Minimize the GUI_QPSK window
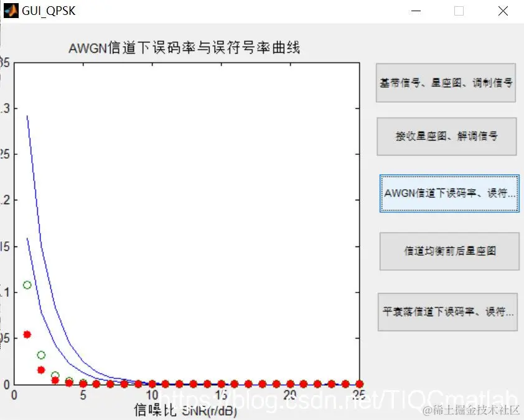The image size is (524, 420). (416, 11)
